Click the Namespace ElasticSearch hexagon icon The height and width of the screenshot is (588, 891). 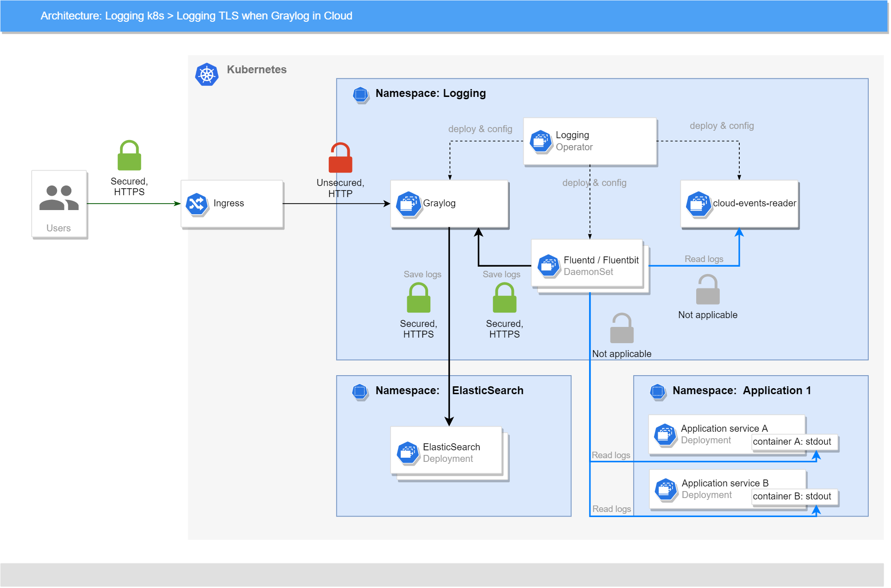(x=360, y=392)
